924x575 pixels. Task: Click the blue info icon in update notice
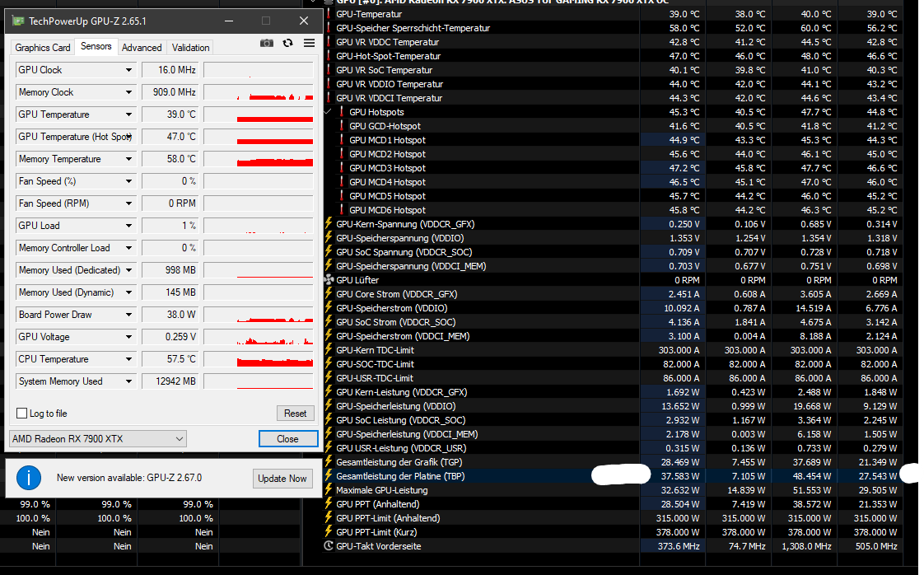[29, 478]
